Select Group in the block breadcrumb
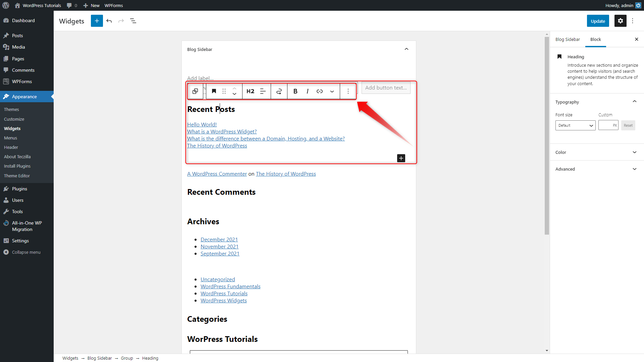The image size is (644, 362). tap(127, 358)
